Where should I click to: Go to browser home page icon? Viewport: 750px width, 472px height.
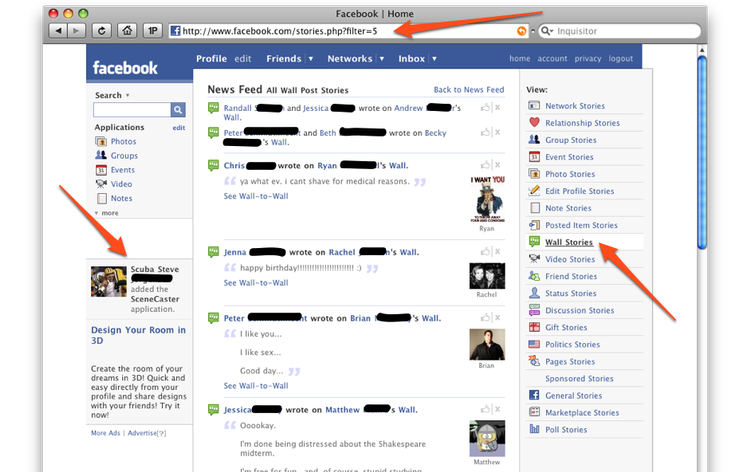coord(127,31)
